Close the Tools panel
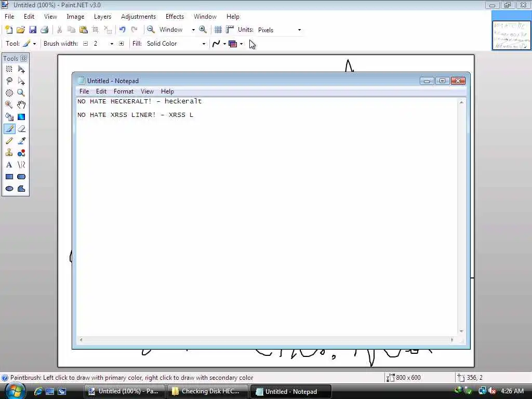 click(23, 59)
